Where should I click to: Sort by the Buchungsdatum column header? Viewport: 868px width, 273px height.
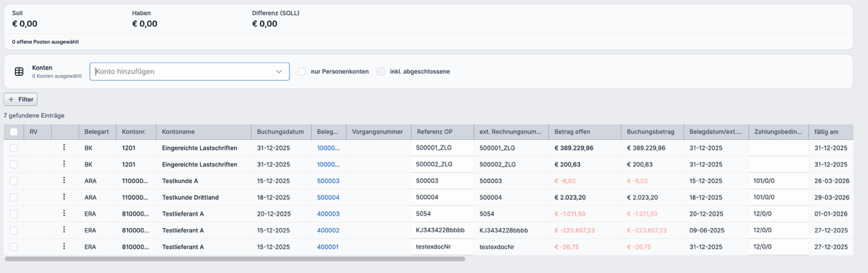(x=280, y=132)
